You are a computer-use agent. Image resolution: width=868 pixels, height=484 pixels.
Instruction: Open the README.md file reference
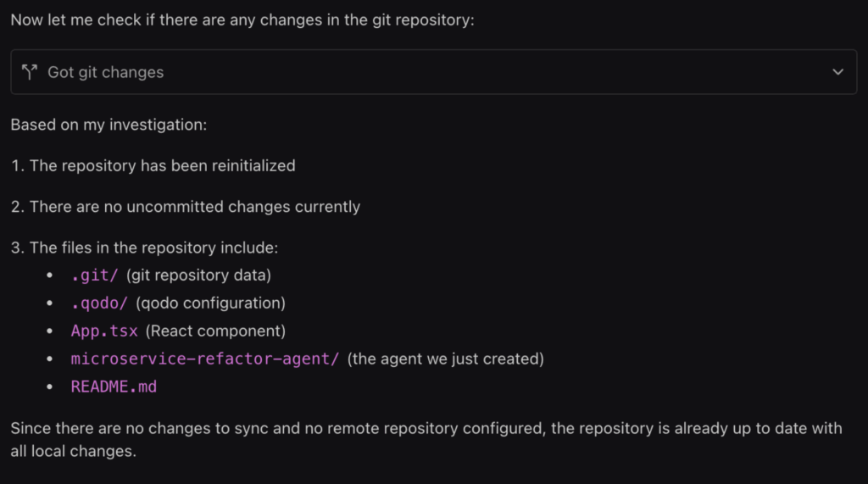pos(114,387)
